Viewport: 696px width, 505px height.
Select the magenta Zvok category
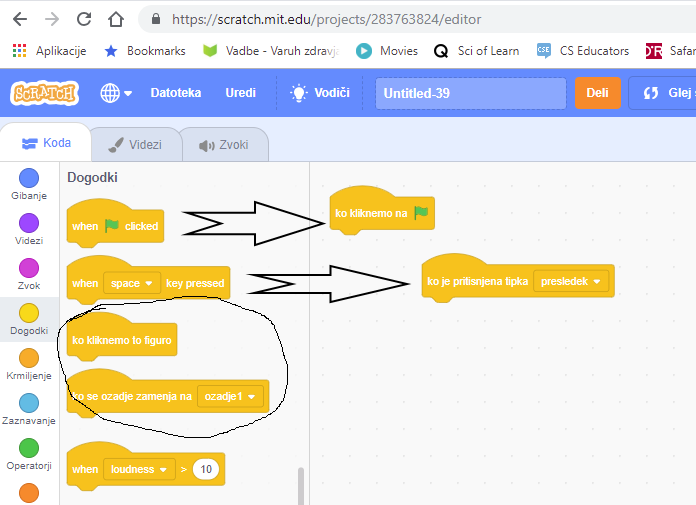point(29,268)
